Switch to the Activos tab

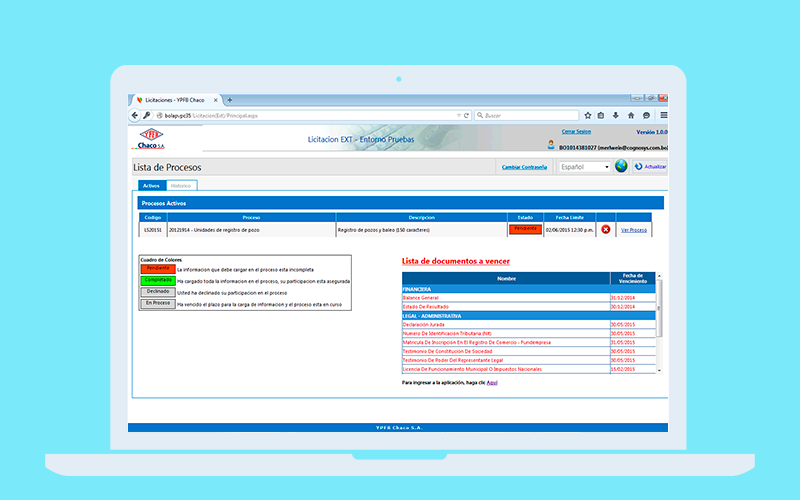pyautogui.click(x=151, y=186)
